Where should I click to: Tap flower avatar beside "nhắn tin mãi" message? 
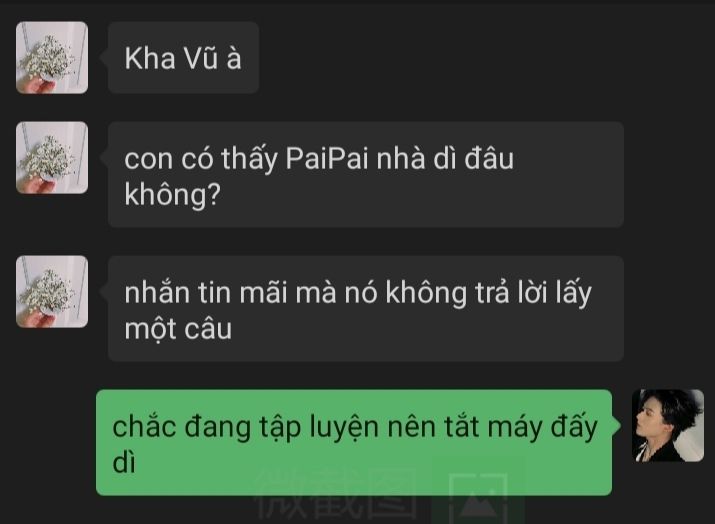click(52, 291)
